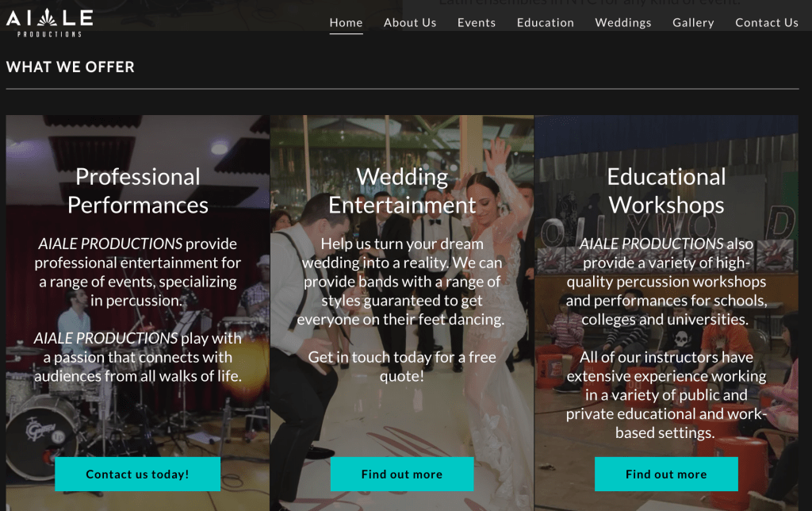Viewport: 812px width, 511px height.
Task: Click the band performance photo card
Action: coord(138,313)
